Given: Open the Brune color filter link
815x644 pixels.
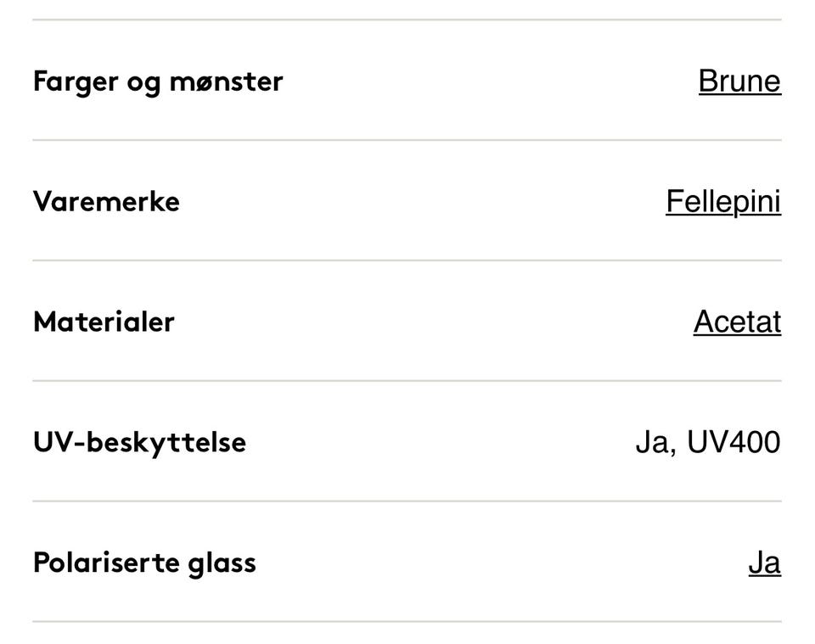Looking at the screenshot, I should point(739,81).
